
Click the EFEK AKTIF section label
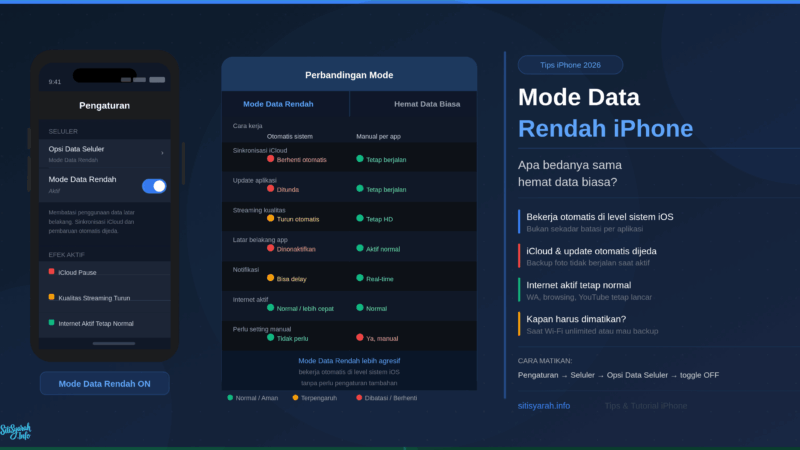pyautogui.click(x=67, y=255)
